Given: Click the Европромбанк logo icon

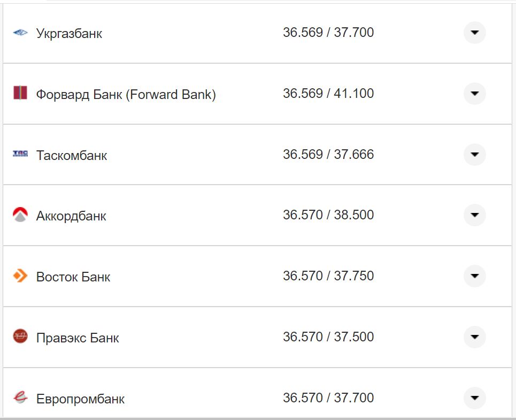Looking at the screenshot, I should 20,398.
